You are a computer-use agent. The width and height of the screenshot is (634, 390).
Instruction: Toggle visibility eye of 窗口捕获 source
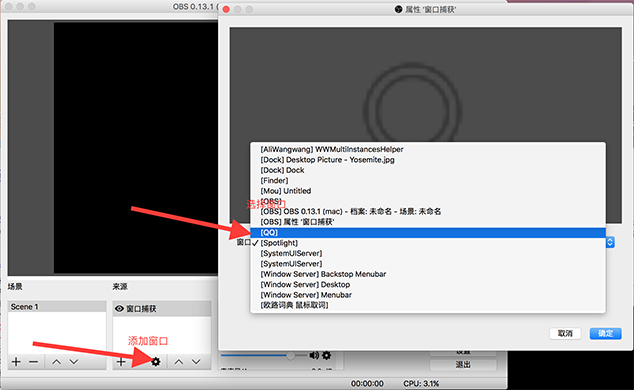coord(119,309)
